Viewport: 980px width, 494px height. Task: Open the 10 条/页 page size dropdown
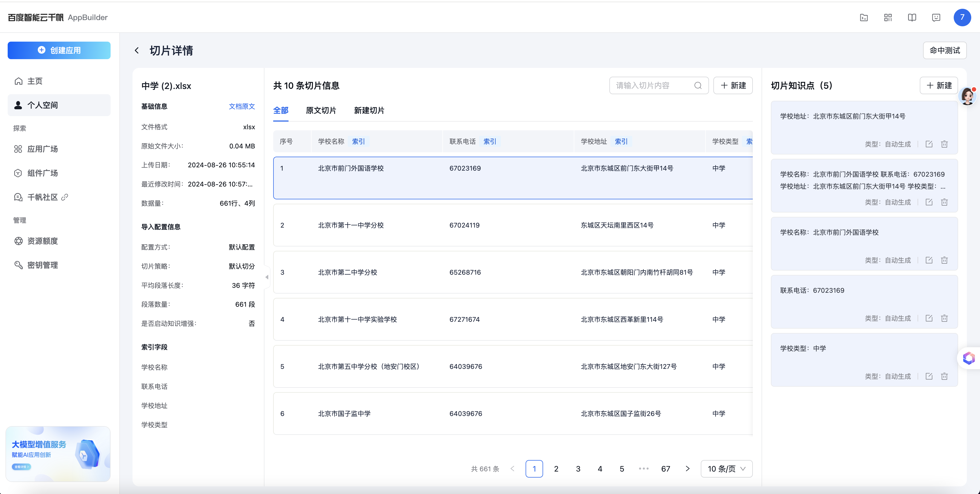(727, 469)
